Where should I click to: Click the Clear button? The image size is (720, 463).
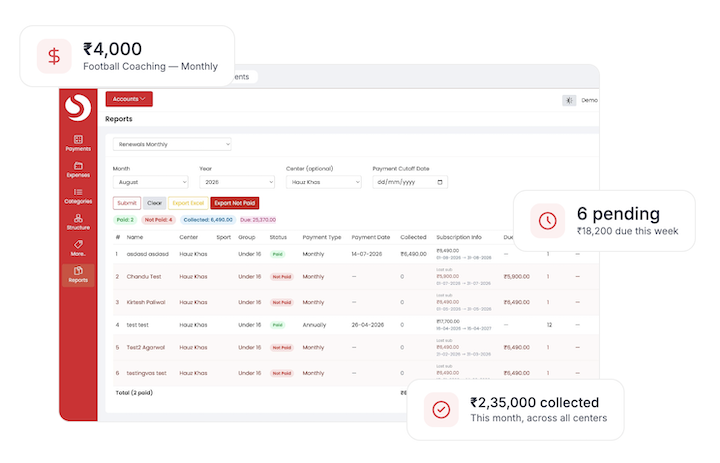tap(154, 203)
